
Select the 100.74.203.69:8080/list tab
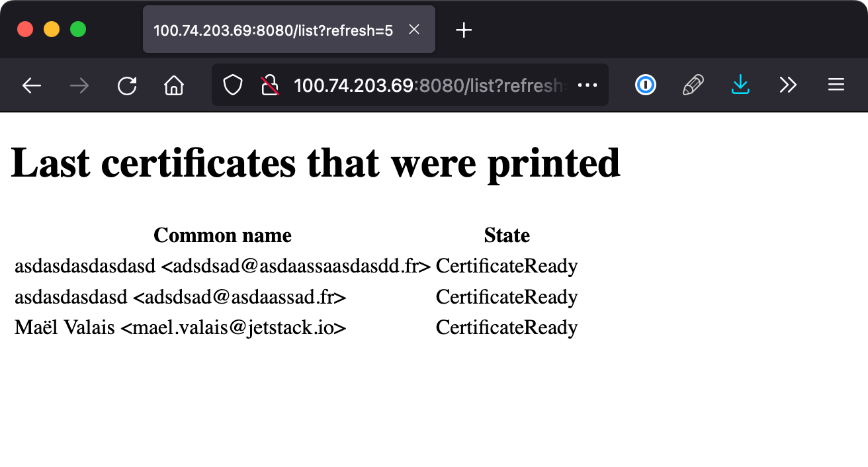[273, 30]
